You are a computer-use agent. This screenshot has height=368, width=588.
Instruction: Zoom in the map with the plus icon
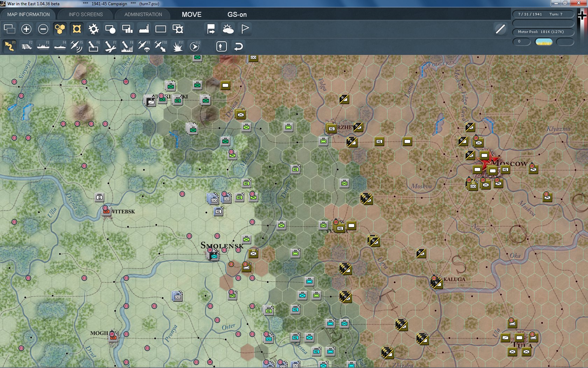point(26,29)
